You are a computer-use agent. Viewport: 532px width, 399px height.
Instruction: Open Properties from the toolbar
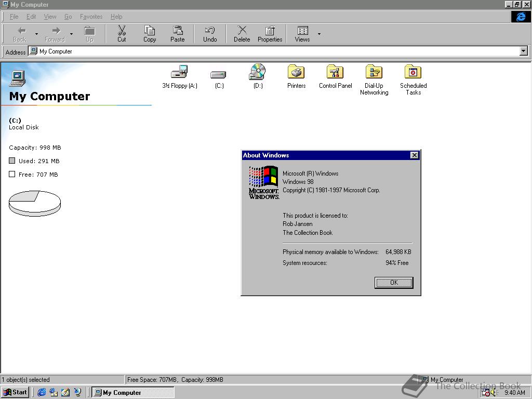tap(270, 34)
